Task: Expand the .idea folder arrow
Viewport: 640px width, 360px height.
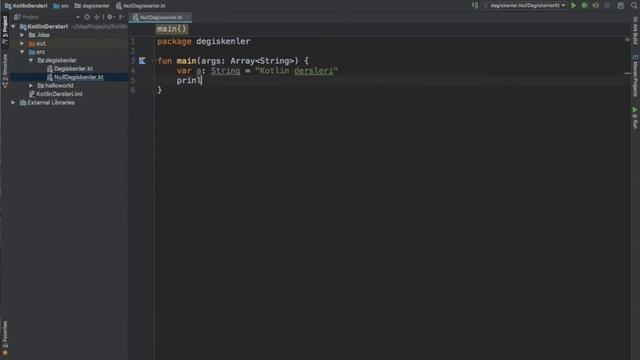Action: pos(22,35)
